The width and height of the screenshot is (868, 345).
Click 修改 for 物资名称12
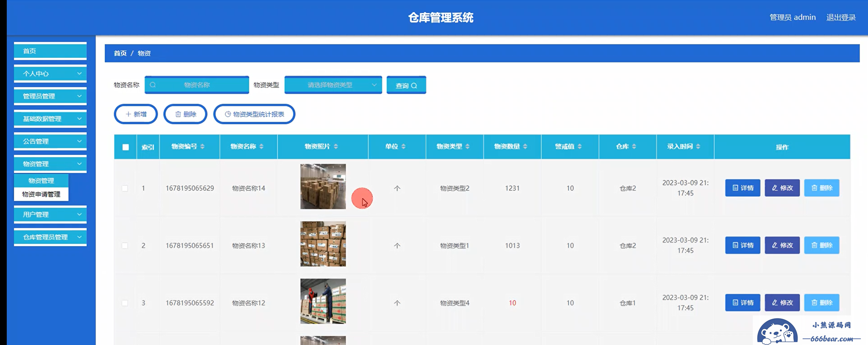point(782,302)
